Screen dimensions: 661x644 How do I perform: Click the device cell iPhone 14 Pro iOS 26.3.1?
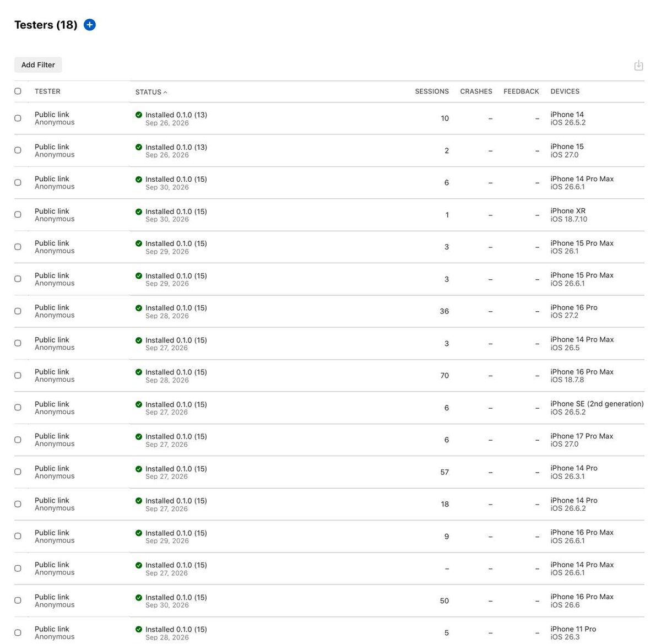click(573, 472)
